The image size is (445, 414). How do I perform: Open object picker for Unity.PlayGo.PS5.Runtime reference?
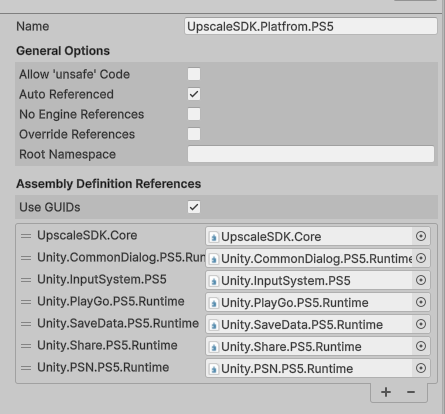(421, 302)
